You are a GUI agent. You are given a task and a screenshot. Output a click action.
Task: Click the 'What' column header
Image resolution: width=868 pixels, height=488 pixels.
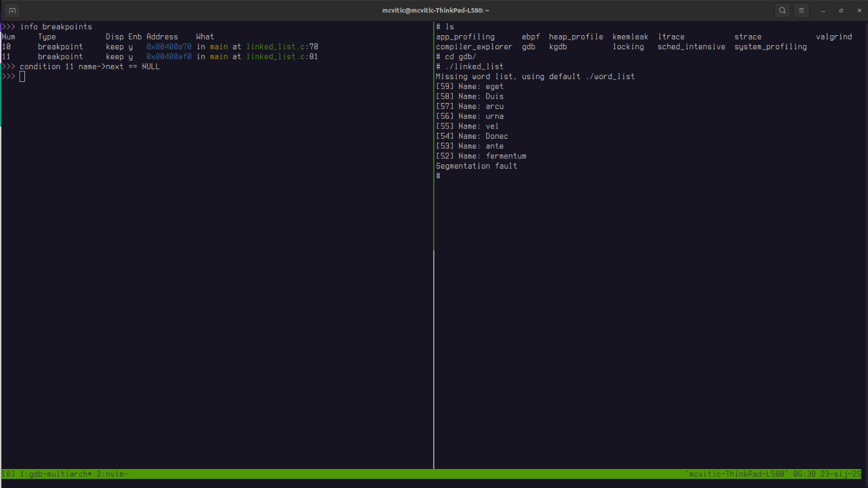tap(205, 37)
